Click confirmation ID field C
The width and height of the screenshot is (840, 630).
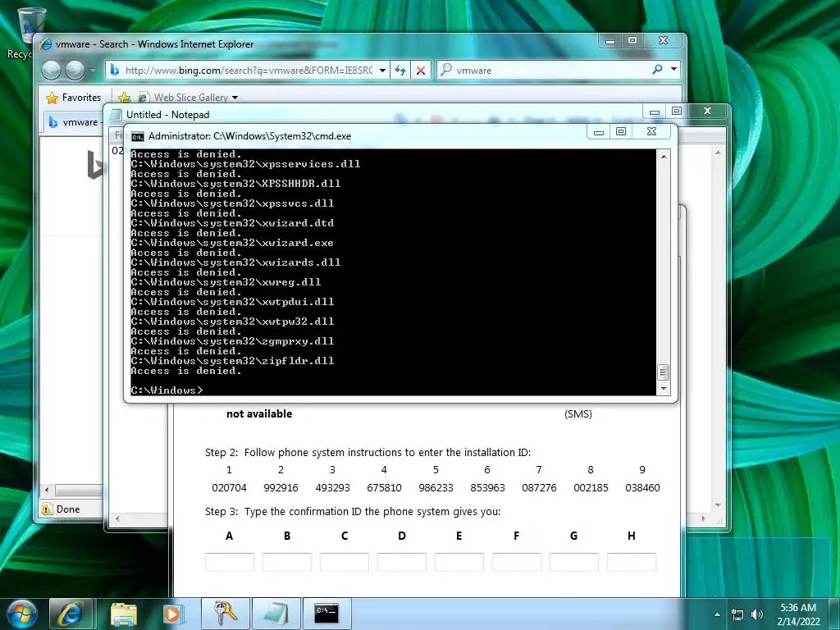click(344, 563)
